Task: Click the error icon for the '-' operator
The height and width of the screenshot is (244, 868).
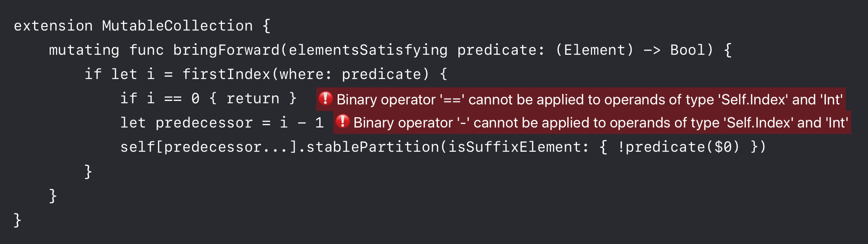Action: tap(342, 122)
